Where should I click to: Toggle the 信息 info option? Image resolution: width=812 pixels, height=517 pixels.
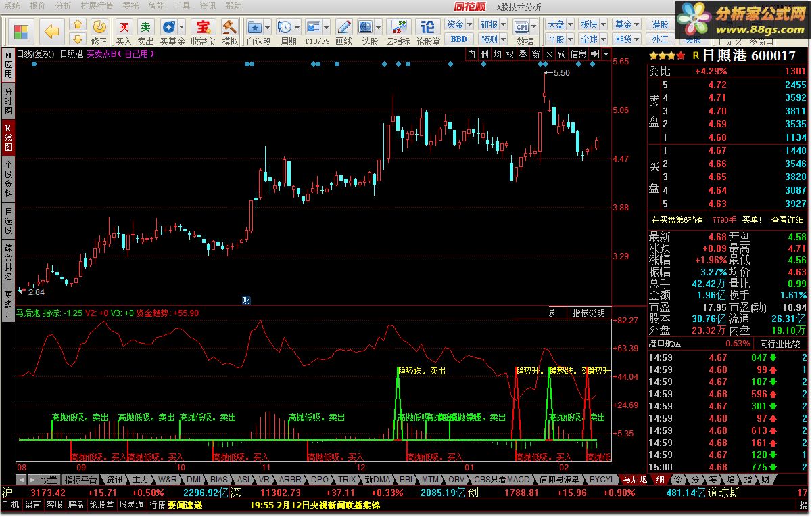(x=578, y=54)
